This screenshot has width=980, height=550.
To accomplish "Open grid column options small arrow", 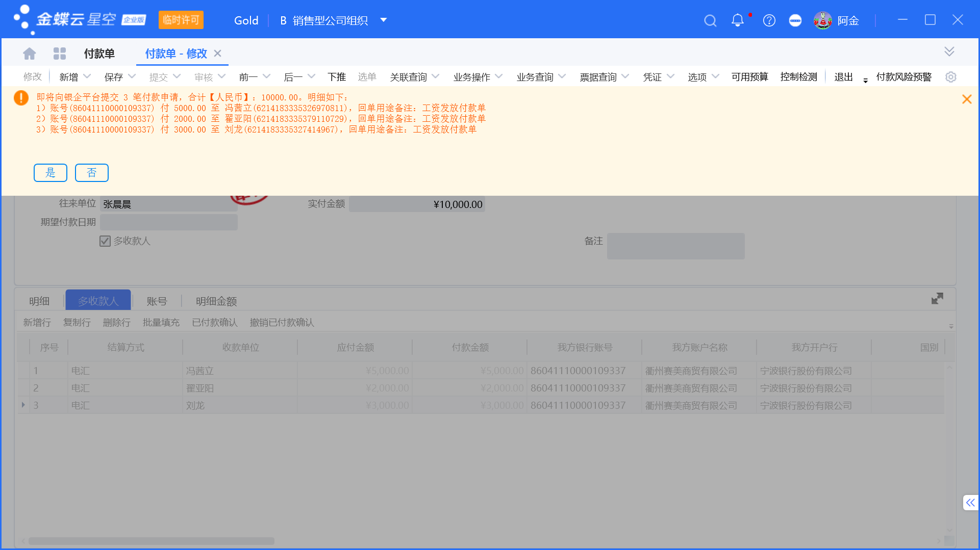I will tap(951, 326).
